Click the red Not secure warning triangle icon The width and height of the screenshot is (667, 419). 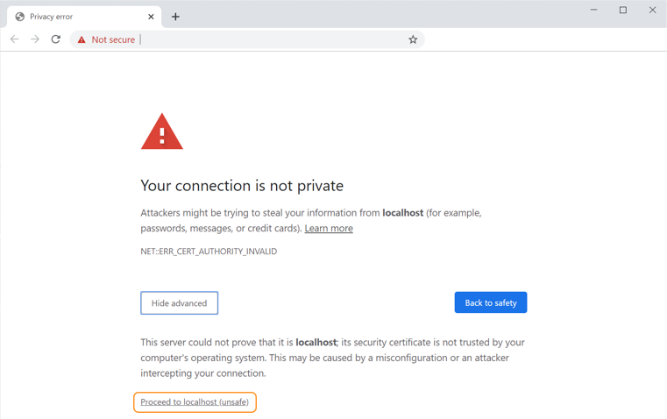coord(82,40)
